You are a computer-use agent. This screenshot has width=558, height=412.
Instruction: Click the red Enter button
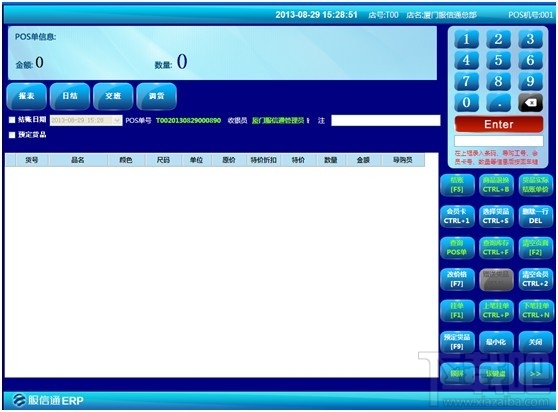click(499, 124)
